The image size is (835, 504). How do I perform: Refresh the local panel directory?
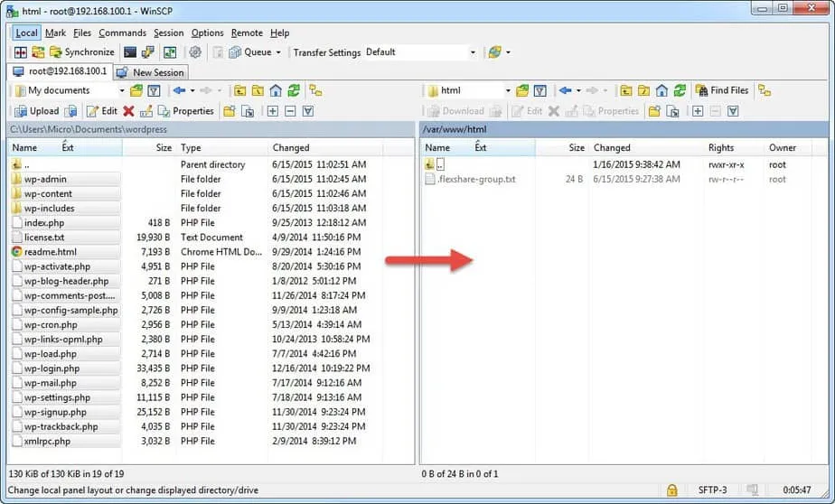pyautogui.click(x=294, y=90)
